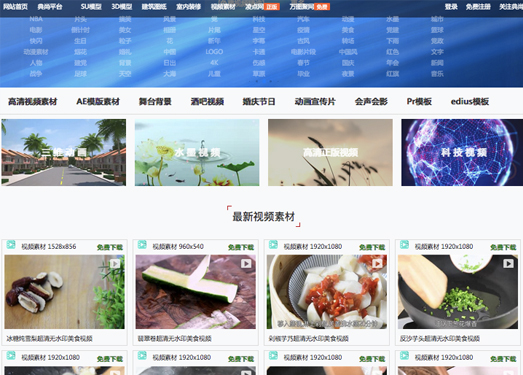Click the 4K tag link

point(214,63)
